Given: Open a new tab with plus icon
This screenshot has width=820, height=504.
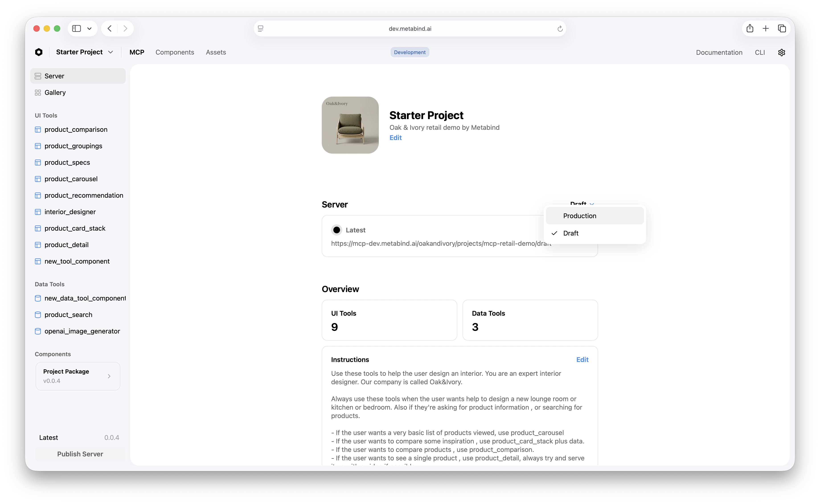Looking at the screenshot, I should tap(766, 29).
